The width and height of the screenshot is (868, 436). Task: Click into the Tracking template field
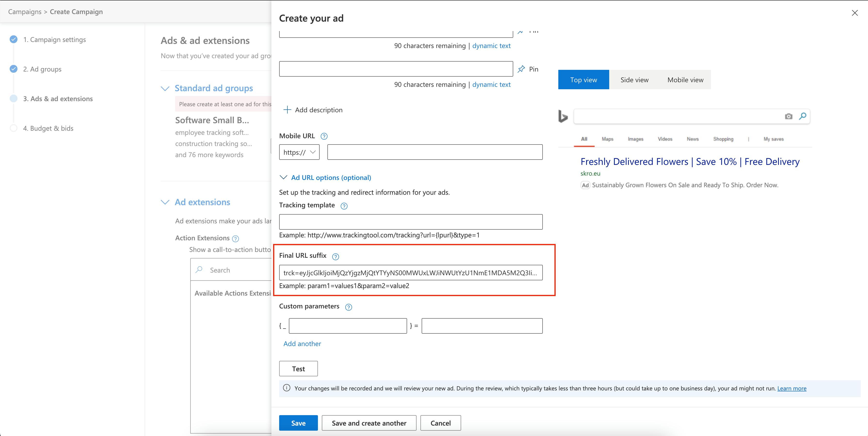[411, 222]
